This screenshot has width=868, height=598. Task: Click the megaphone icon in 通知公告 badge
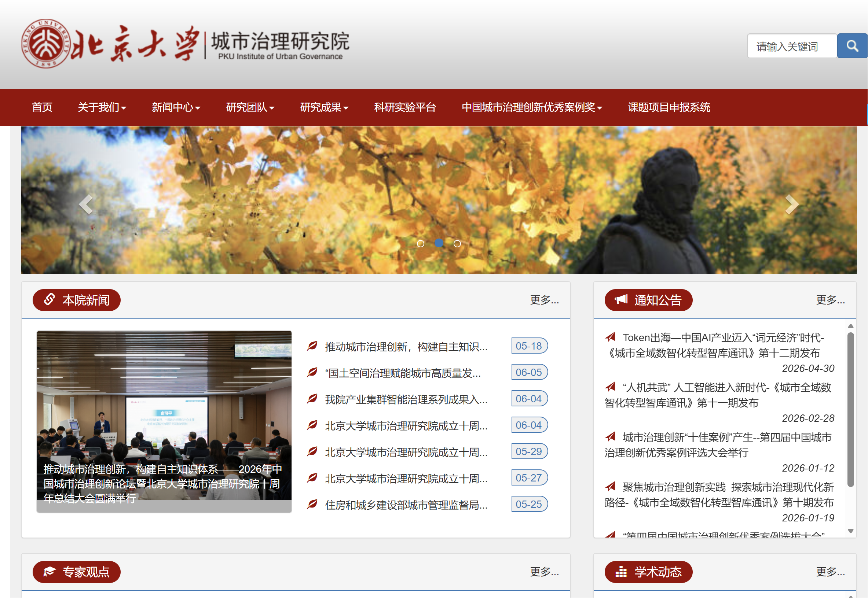(x=621, y=299)
